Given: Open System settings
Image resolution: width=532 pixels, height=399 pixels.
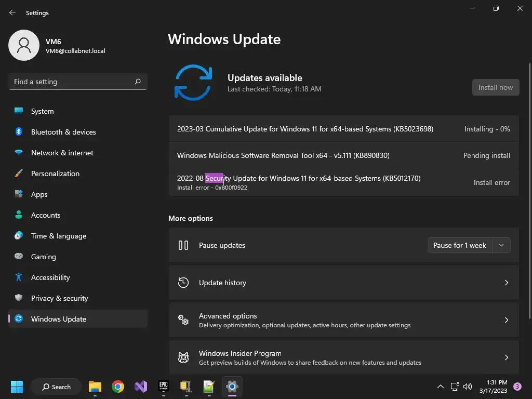Looking at the screenshot, I should tap(78, 111).
